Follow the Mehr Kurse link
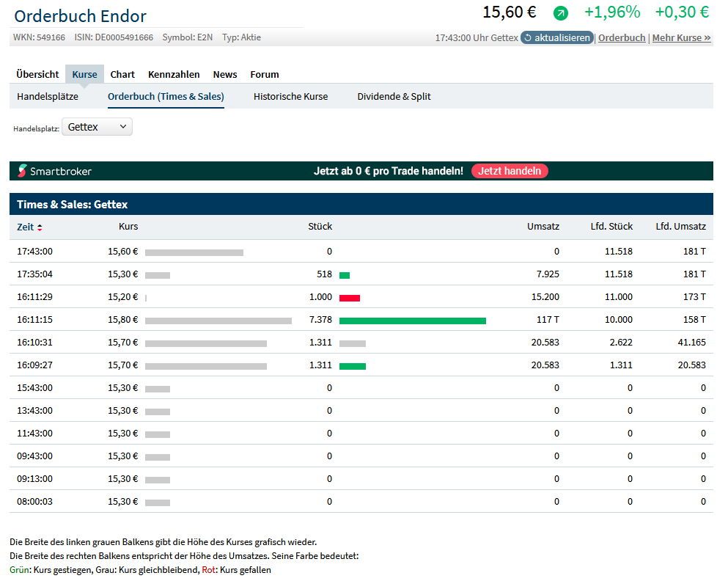The height and width of the screenshot is (581, 728). coord(681,37)
